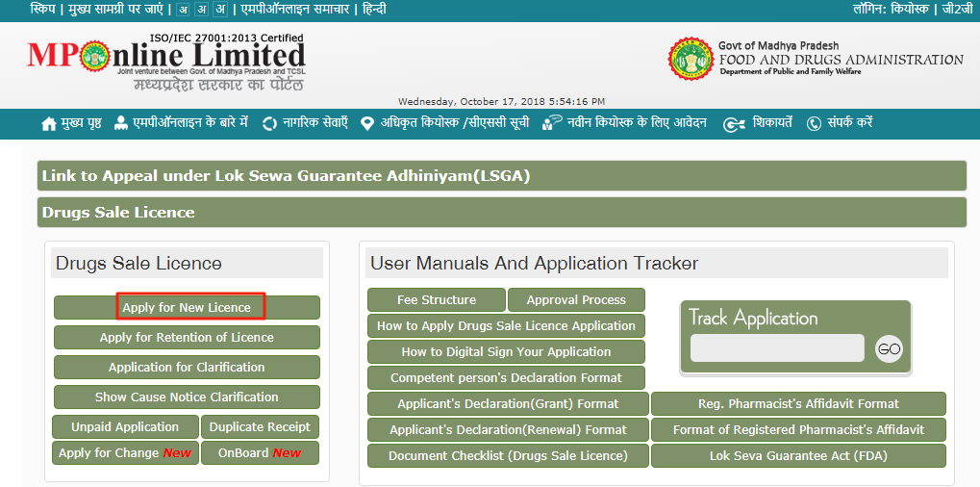Viewport: 980px width, 487px height.
Task: Open Reg. Pharmacist's Affidavit Format
Action: 799,404
